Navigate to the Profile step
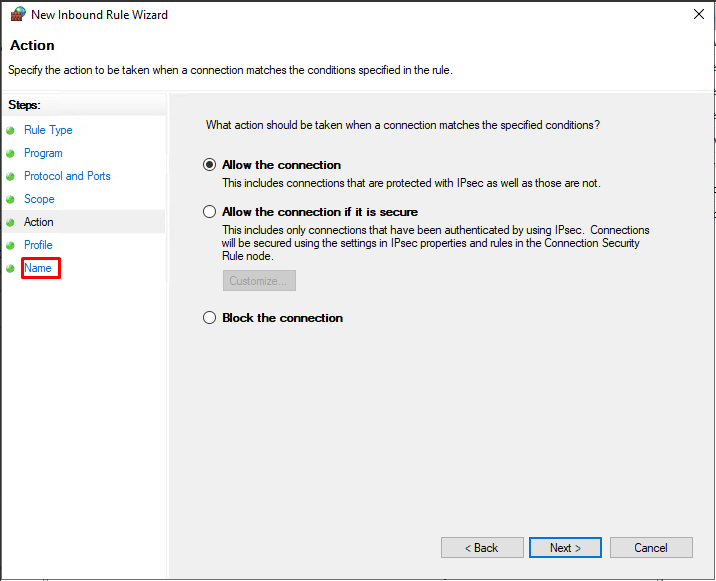716x581 pixels. pos(38,245)
